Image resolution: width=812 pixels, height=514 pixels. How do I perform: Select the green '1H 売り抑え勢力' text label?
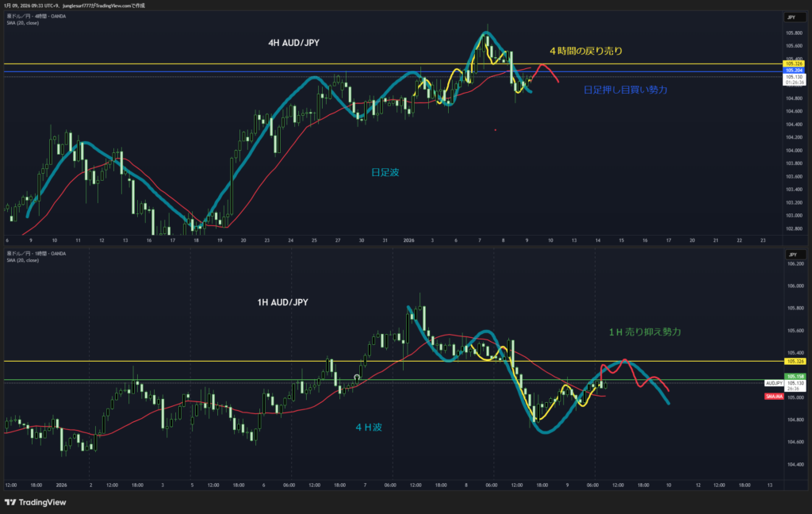[x=645, y=332]
